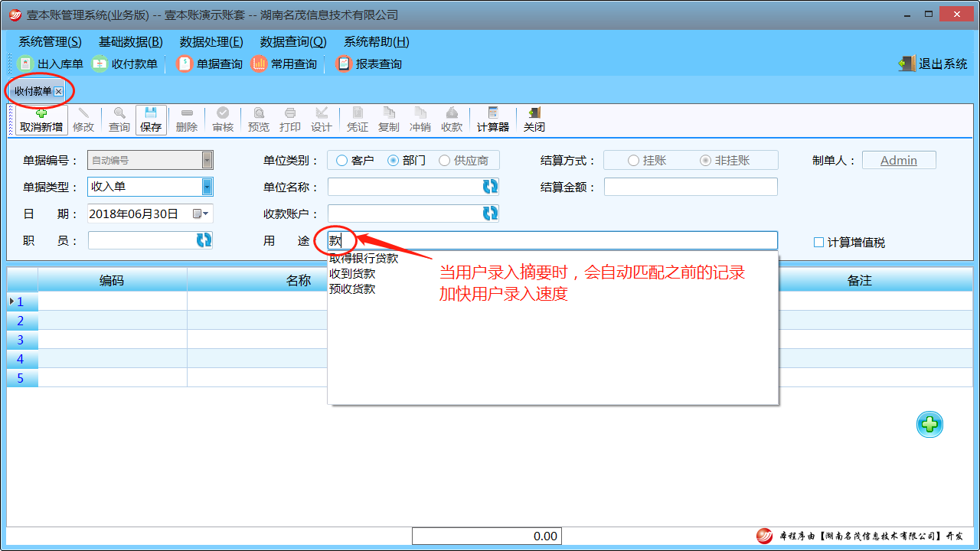
Task: Open the 出入库单 toolbar shortcut
Action: click(x=51, y=64)
